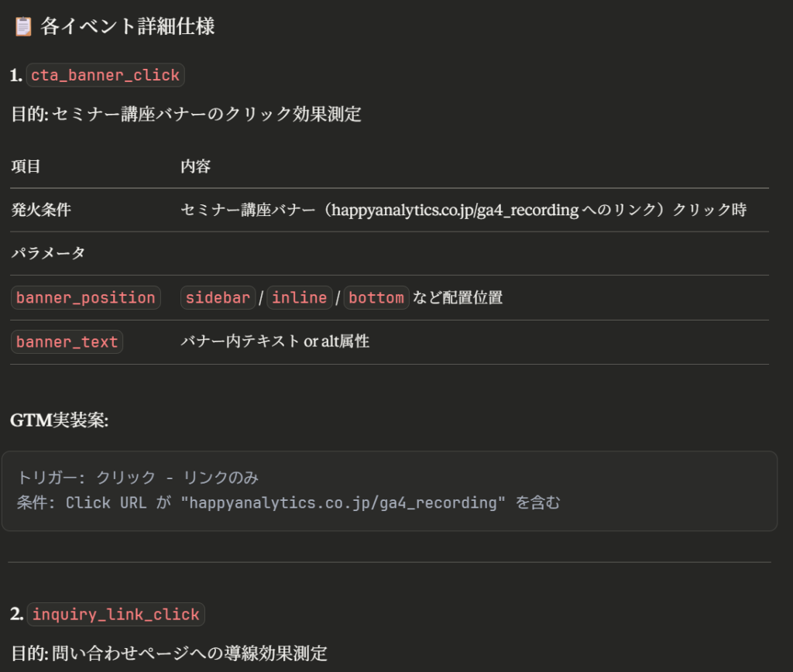Select the banner_text code tag
The width and height of the screenshot is (793, 672).
click(67, 342)
